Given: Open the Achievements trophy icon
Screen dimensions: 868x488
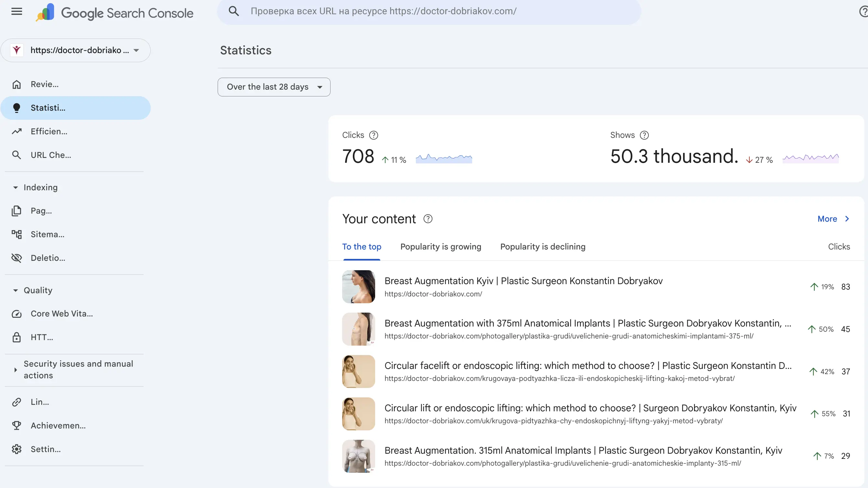Looking at the screenshot, I should (16, 425).
